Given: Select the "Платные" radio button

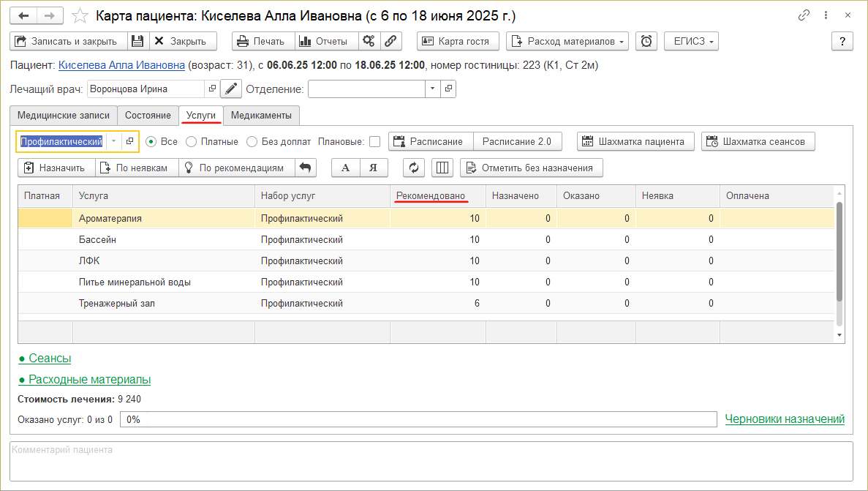Looking at the screenshot, I should pyautogui.click(x=192, y=142).
